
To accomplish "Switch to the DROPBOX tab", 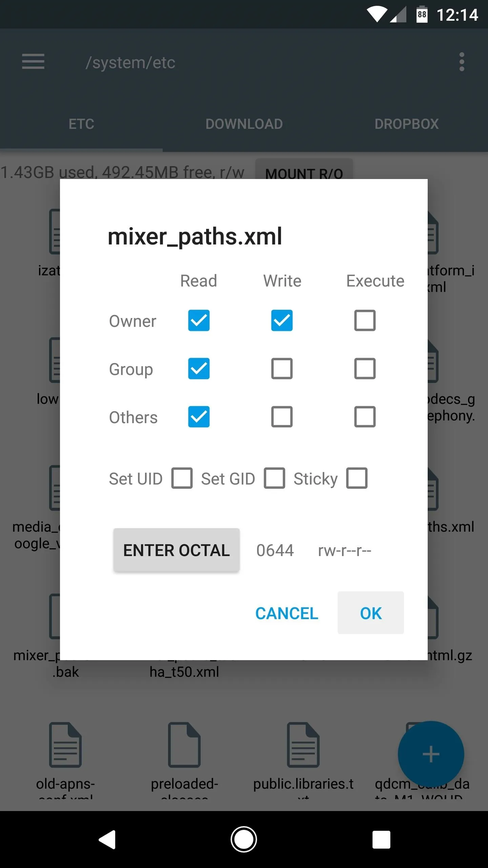I will [x=407, y=124].
